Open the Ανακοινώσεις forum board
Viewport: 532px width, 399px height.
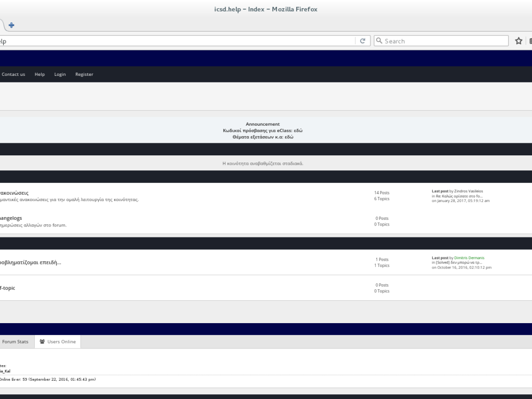coord(14,193)
